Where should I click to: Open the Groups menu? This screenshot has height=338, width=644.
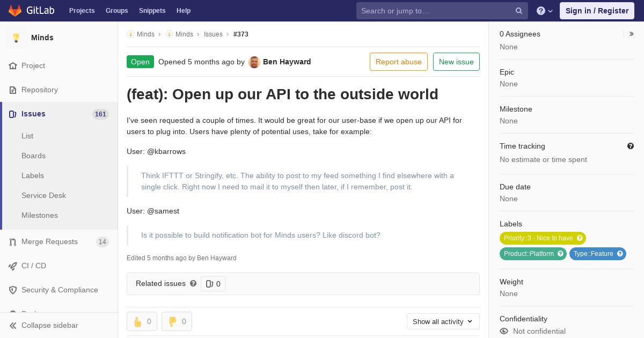[117, 11]
